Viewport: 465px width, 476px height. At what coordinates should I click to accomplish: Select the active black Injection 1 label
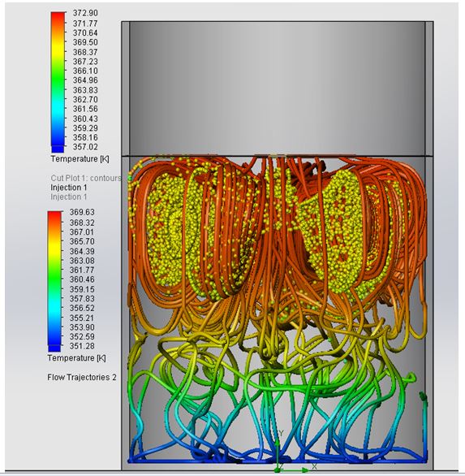69,188
